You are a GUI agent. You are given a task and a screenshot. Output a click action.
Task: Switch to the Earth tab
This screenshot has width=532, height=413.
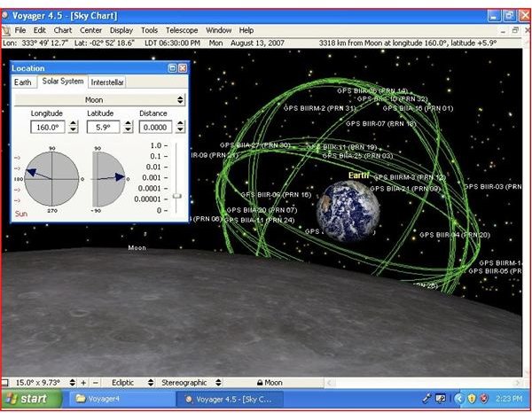click(23, 82)
